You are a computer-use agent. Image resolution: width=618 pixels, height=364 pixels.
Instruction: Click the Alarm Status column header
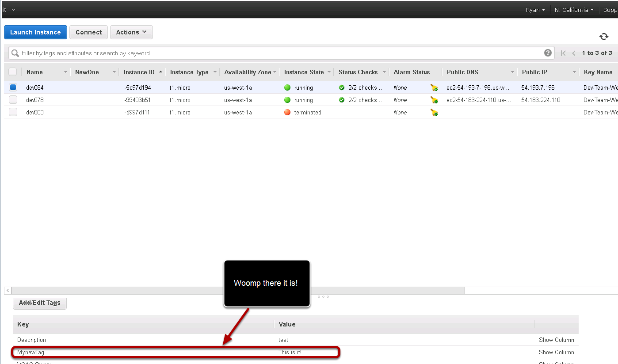click(x=412, y=72)
